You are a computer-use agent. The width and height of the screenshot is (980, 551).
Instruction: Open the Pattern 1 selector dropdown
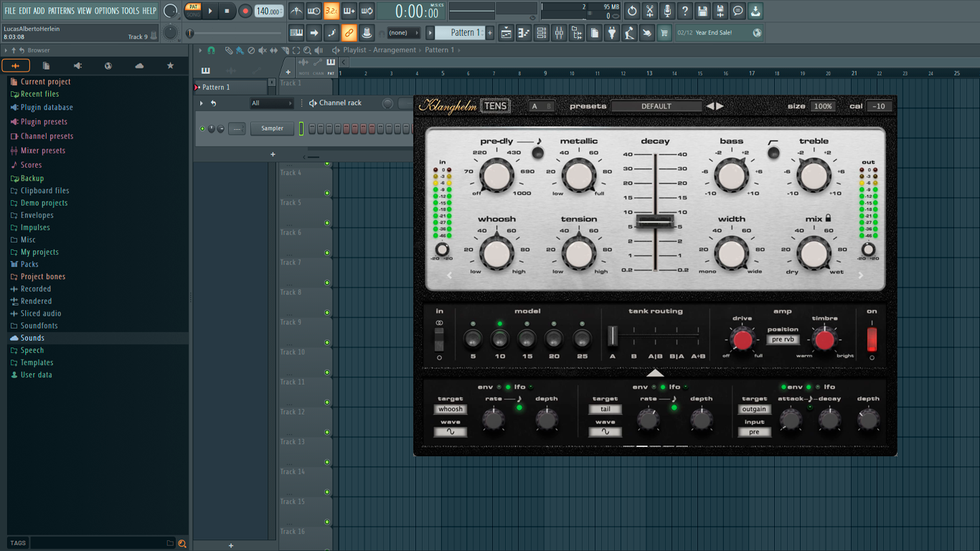pos(461,32)
